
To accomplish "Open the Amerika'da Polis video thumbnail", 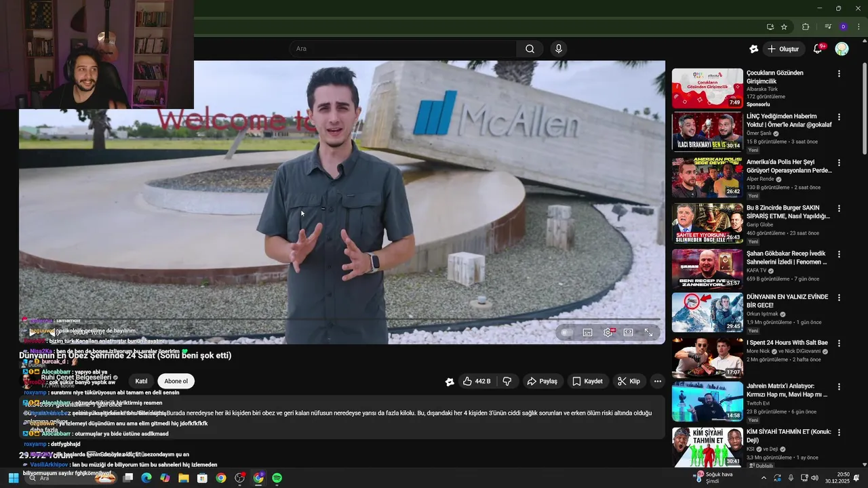I will (x=707, y=178).
